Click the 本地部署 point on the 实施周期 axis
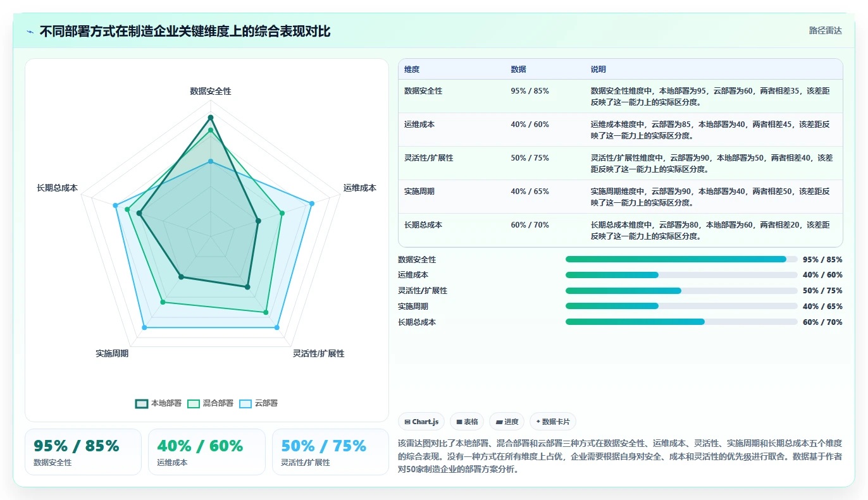The image size is (868, 500). [181, 277]
